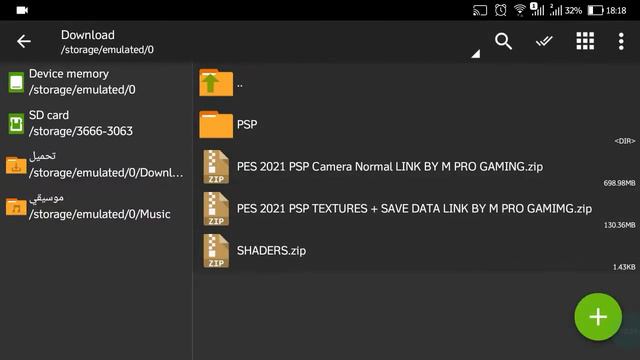Click the 130.36MB file size
Screen dimensions: 640x360
point(620,225)
